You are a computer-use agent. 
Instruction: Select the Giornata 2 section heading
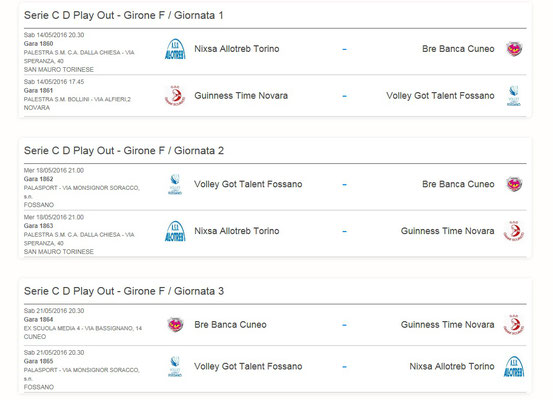(x=124, y=151)
